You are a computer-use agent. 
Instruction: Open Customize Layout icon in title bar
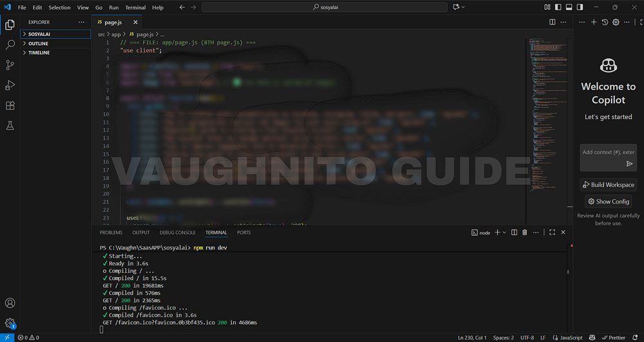547,7
